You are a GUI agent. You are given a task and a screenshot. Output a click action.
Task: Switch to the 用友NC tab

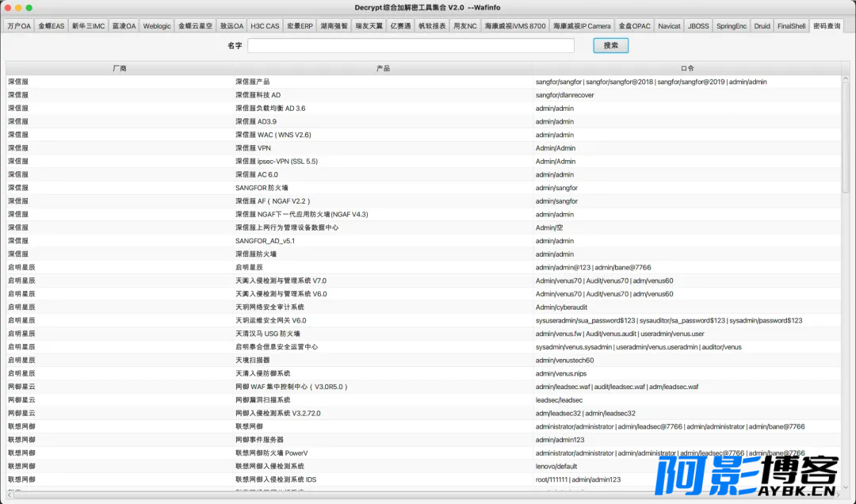pyautogui.click(x=465, y=25)
